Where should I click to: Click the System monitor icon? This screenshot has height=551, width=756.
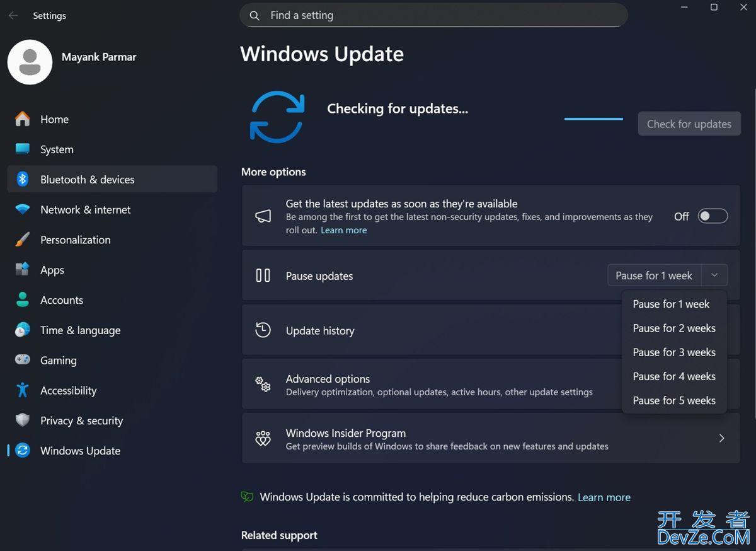(x=23, y=149)
